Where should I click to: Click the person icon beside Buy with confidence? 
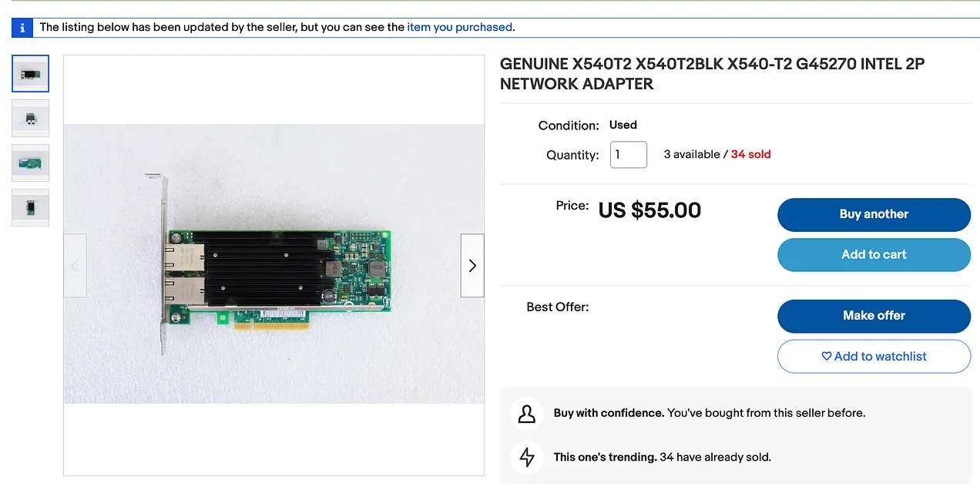pos(527,414)
